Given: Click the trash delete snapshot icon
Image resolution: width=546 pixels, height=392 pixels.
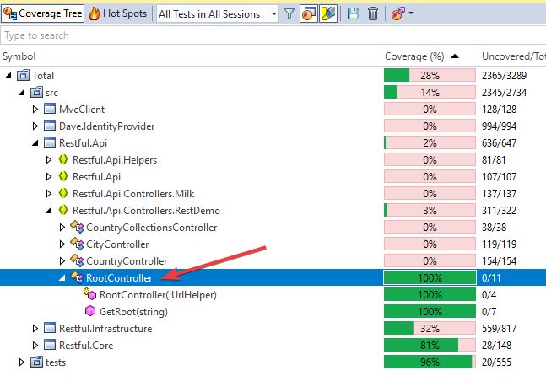Looking at the screenshot, I should tap(373, 14).
